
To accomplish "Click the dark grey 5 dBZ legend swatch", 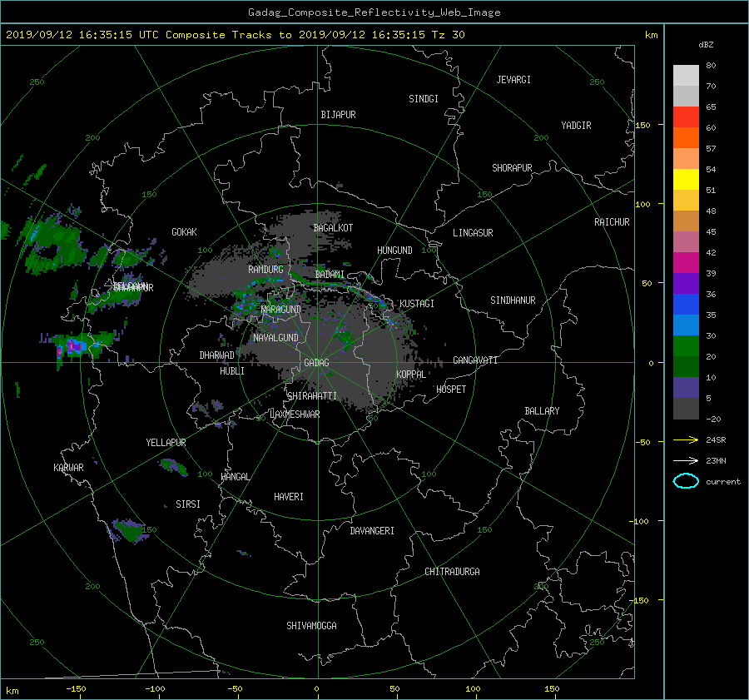I will click(x=686, y=408).
